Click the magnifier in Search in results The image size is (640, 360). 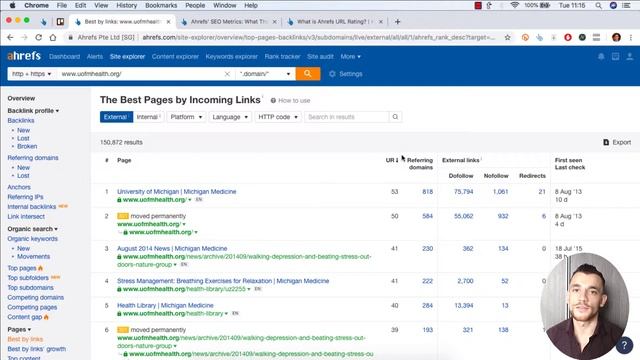point(395,117)
